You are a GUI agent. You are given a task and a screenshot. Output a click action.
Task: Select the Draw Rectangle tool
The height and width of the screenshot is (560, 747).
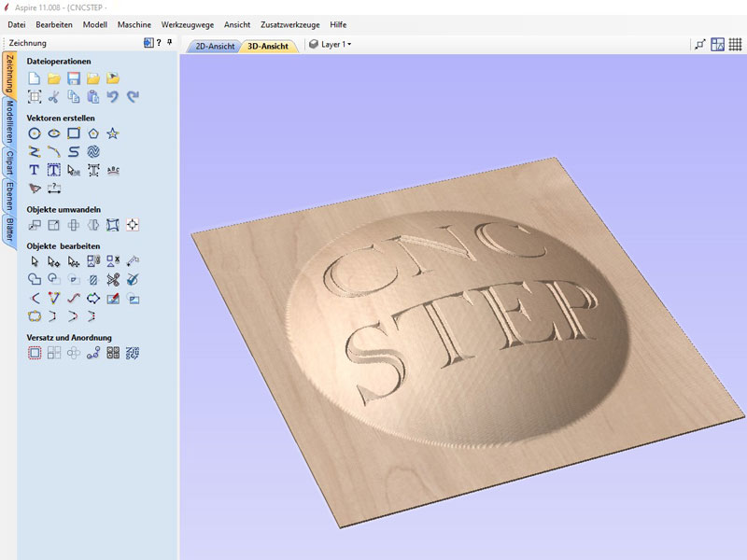click(x=74, y=133)
